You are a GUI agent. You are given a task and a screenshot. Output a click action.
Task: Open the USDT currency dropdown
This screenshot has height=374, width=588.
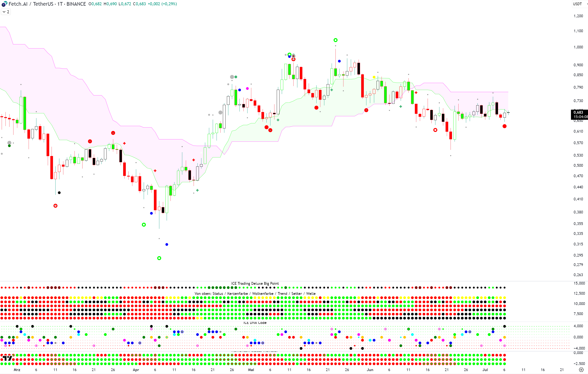[579, 4]
